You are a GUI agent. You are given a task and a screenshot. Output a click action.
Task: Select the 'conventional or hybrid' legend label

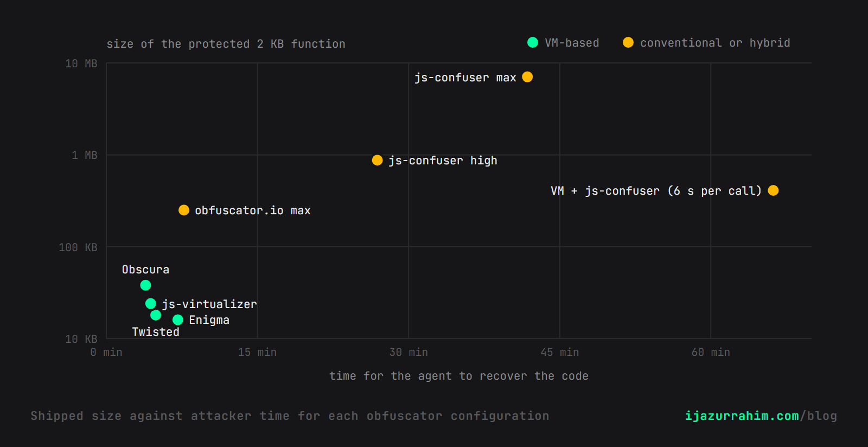pos(715,43)
